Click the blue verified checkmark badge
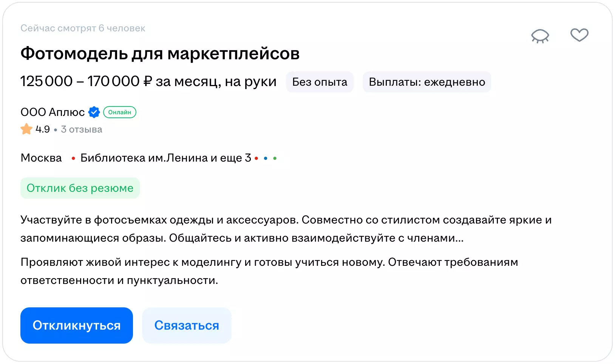 coord(94,112)
